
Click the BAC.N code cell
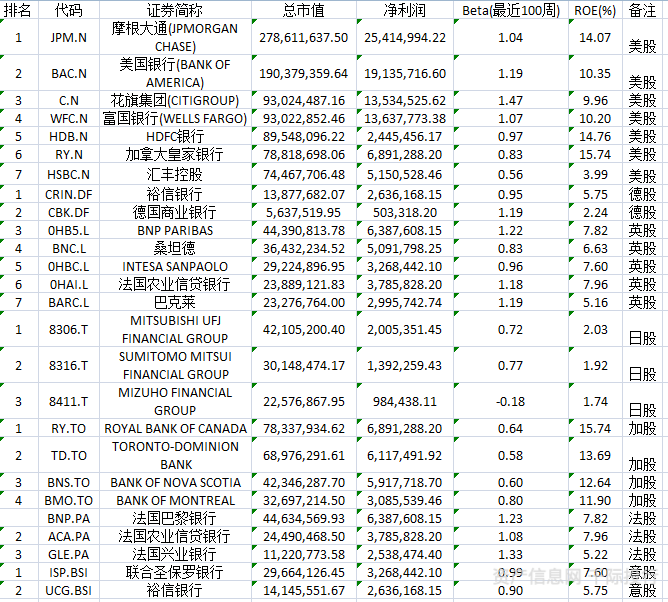(68, 74)
